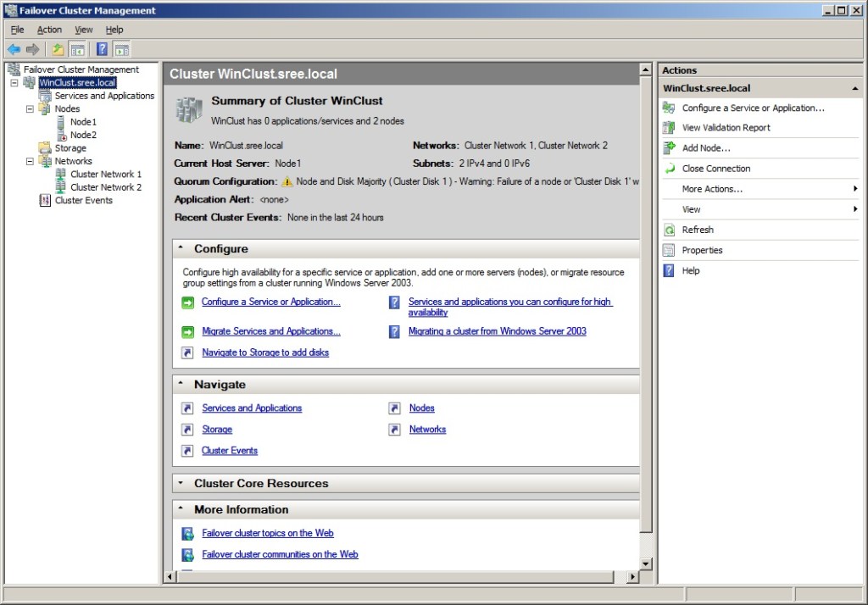This screenshot has width=868, height=605.
Task: Click the Up One Level toolbar icon
Action: point(58,49)
